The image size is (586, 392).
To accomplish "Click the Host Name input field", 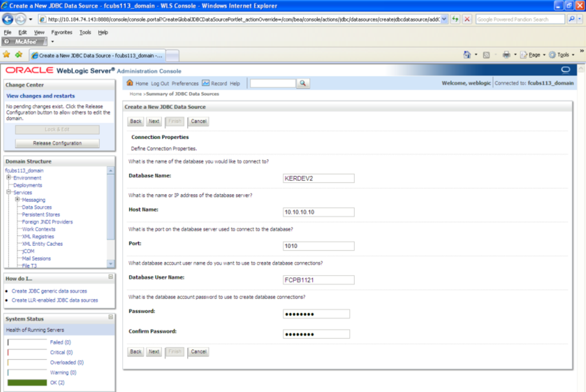I will coord(318,212).
